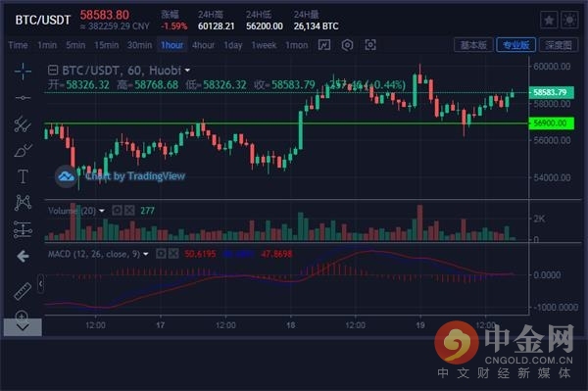Open the pitchfork drawing tools
The image size is (588, 391).
coord(23,124)
